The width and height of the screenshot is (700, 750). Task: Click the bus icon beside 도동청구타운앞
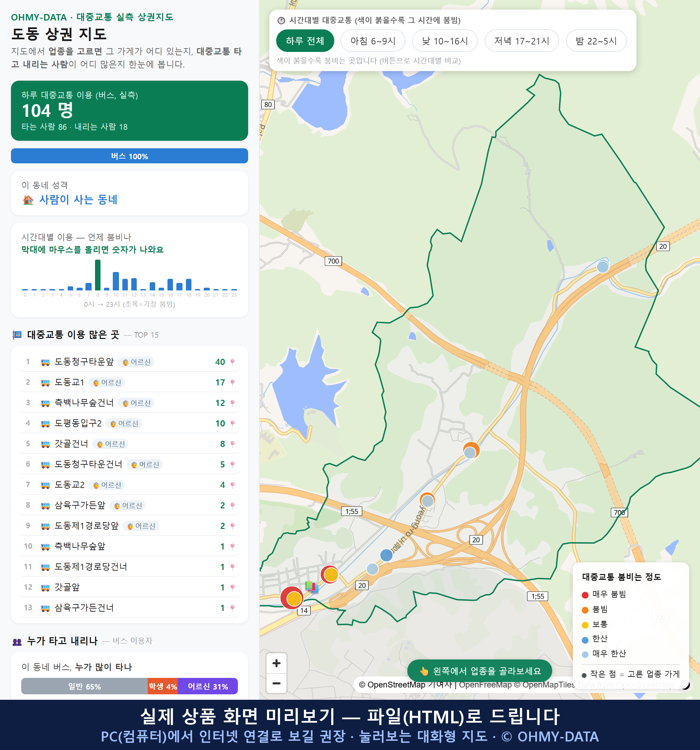tap(45, 362)
